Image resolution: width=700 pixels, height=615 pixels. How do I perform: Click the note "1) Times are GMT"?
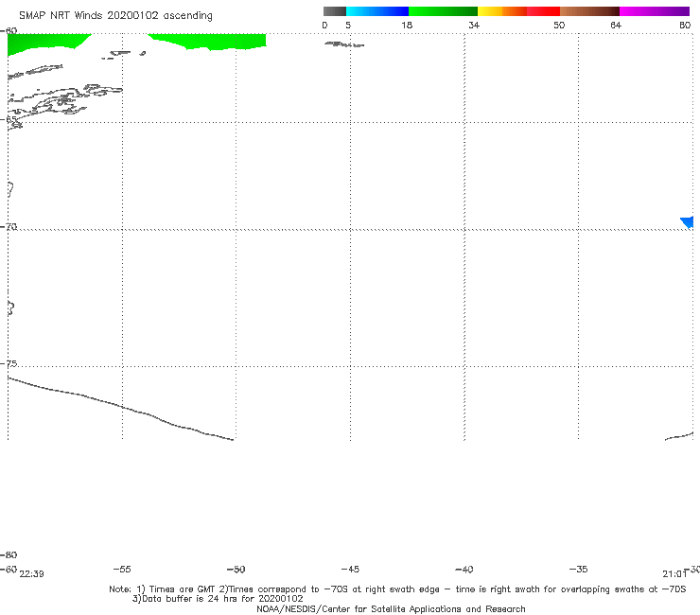tap(176, 589)
